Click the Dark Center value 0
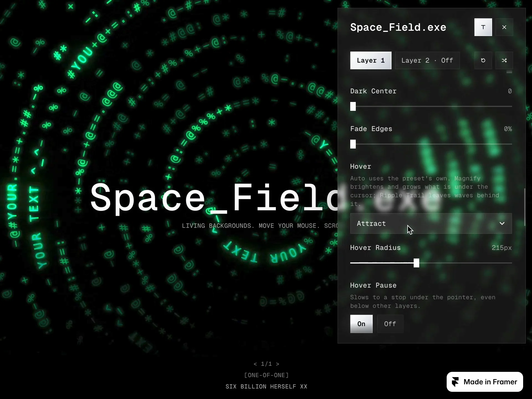Image resolution: width=532 pixels, height=399 pixels. [x=510, y=91]
